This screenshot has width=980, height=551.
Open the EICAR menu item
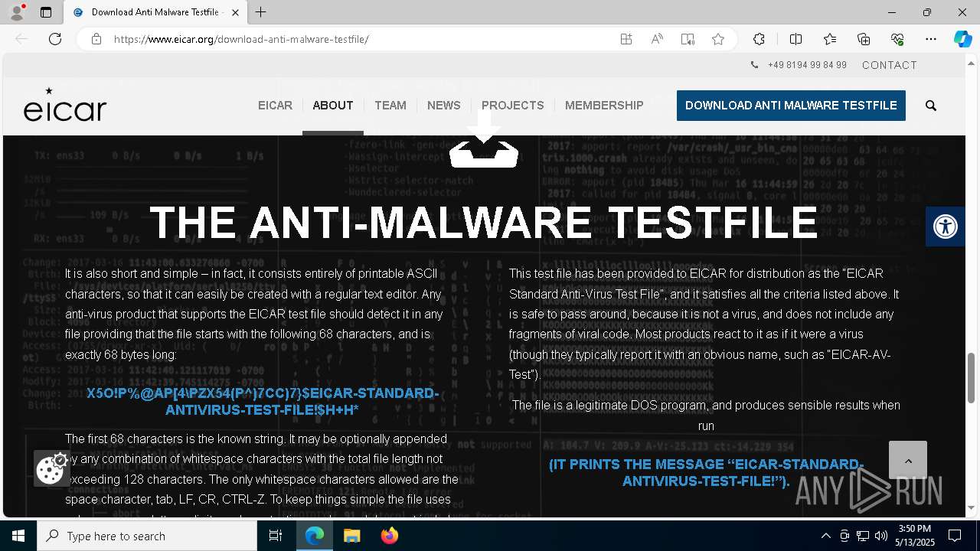(275, 106)
